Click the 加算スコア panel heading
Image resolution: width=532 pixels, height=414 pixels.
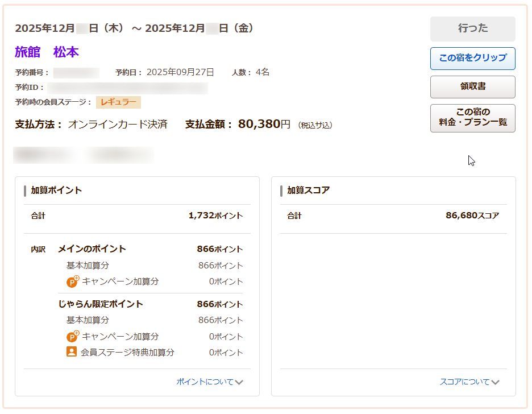pyautogui.click(x=308, y=191)
